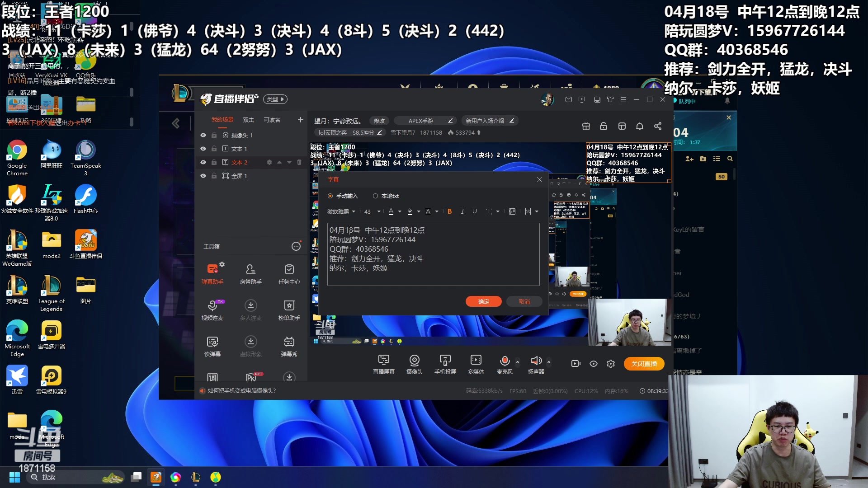Open the 如何把手机变成电脑摄像头 tip link
Viewport: 868px width, 488px height.
point(241,391)
